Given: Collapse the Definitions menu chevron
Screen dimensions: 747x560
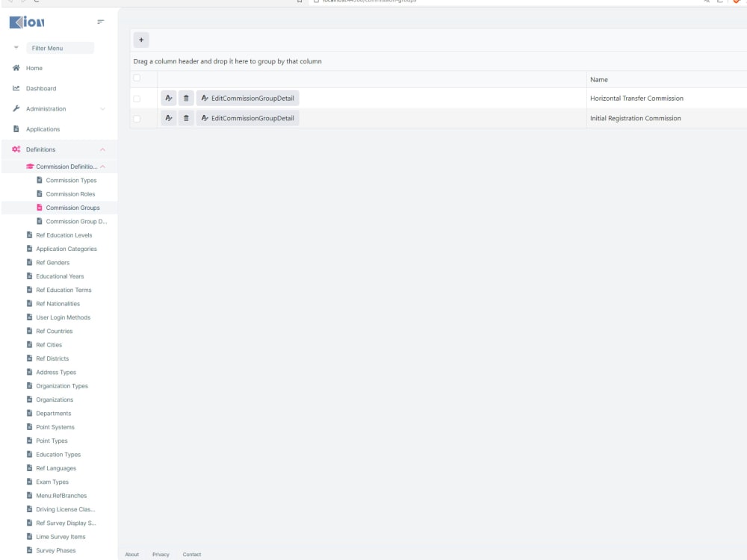Looking at the screenshot, I should tap(102, 149).
